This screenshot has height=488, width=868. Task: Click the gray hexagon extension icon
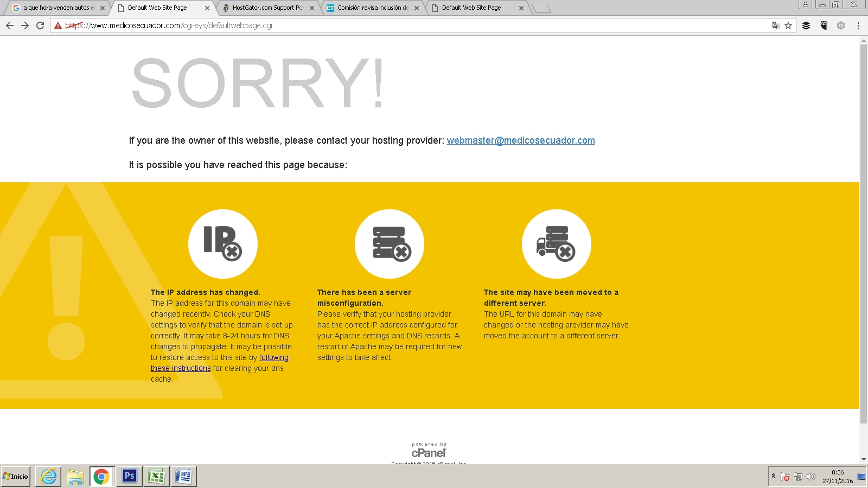click(x=841, y=25)
